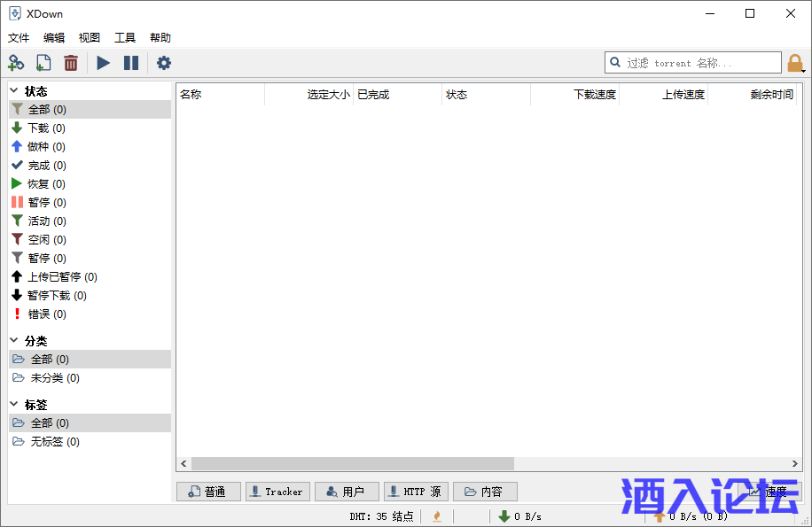Click the torrent name filter field
The image size is (812, 527).
point(700,63)
